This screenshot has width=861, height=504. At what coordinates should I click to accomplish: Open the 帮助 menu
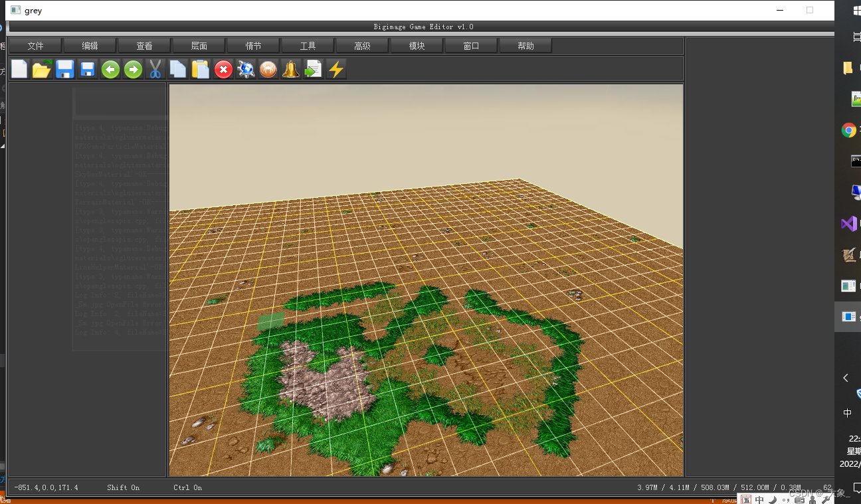coord(526,46)
